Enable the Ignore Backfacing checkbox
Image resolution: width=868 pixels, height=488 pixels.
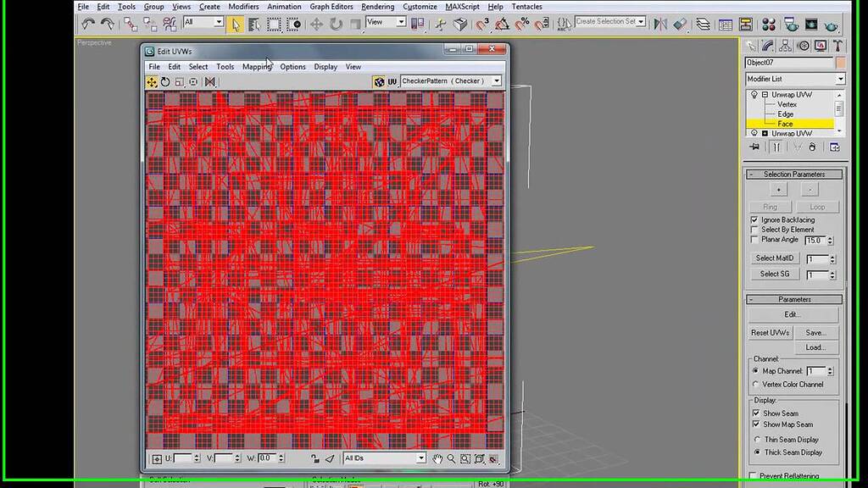coord(754,219)
